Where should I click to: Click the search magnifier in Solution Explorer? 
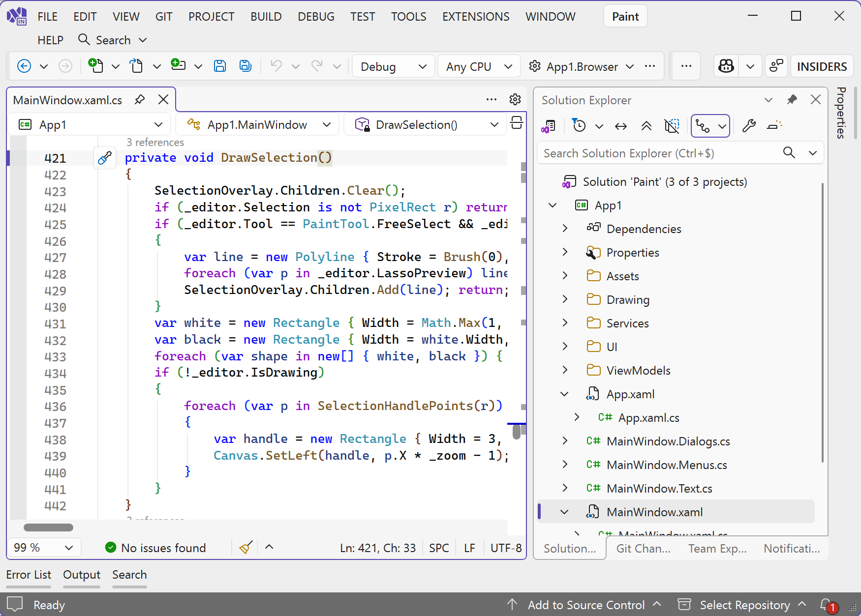point(789,153)
